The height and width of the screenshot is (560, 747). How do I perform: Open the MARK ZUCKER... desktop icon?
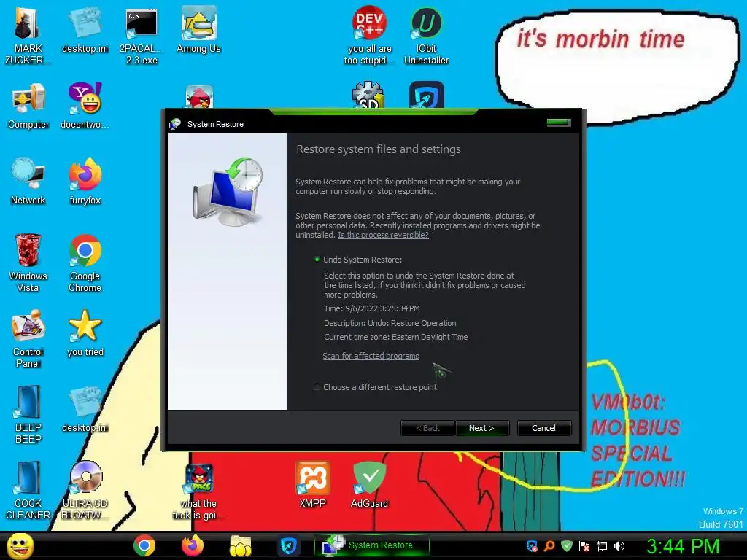click(x=28, y=36)
